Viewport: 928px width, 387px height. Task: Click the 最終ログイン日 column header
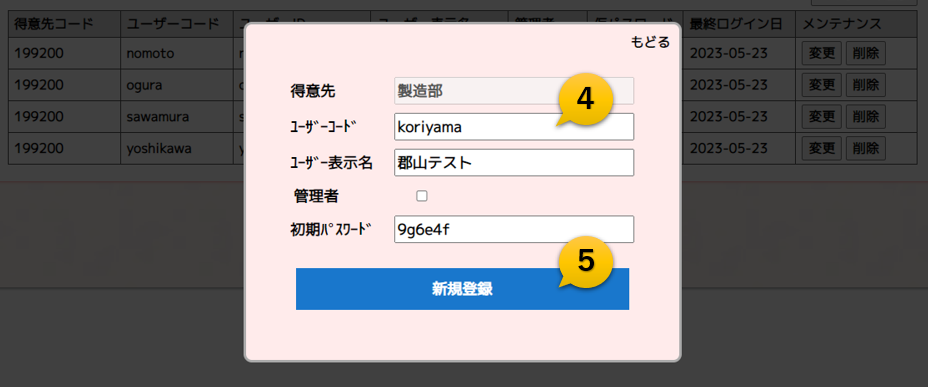coord(739,24)
